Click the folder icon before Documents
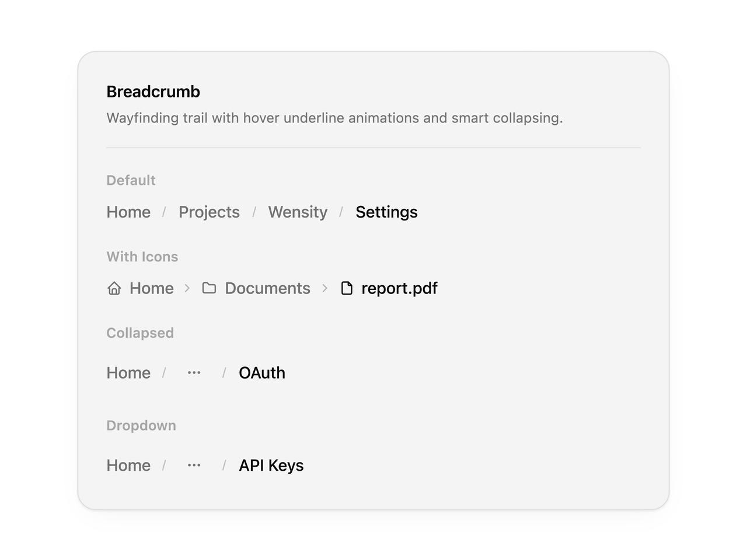747x560 pixels. (209, 288)
